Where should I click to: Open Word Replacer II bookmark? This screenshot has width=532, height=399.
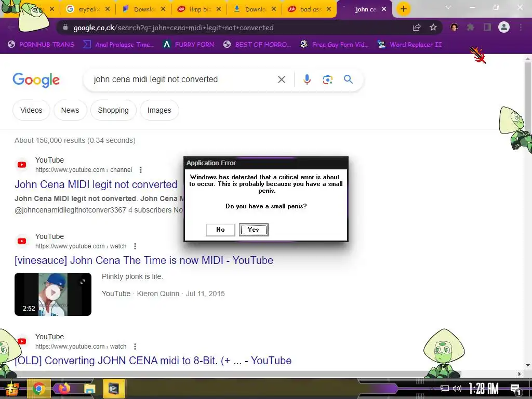click(x=409, y=45)
